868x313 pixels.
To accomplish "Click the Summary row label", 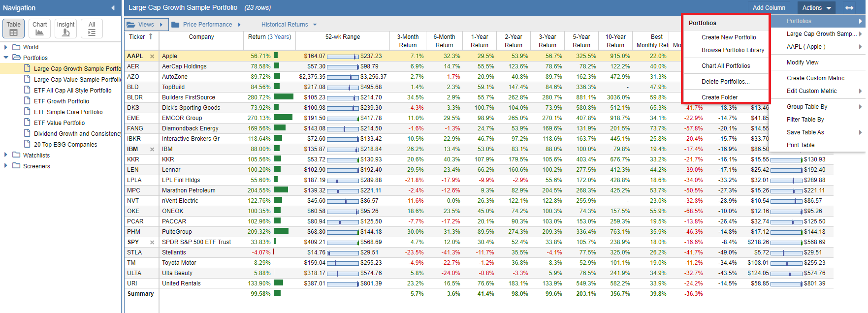I will [140, 294].
